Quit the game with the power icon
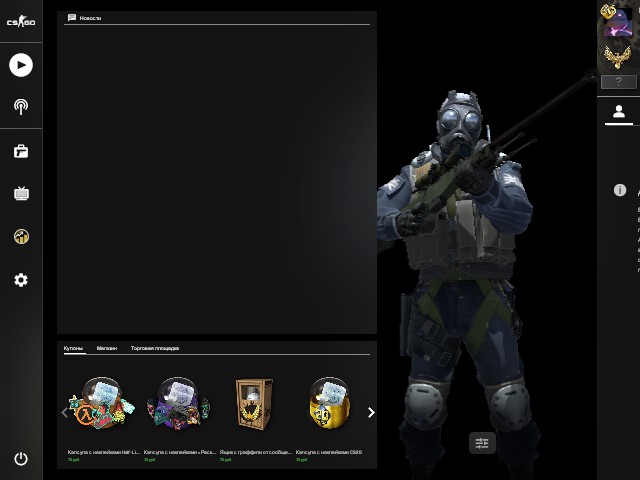640x480 pixels. [21, 459]
